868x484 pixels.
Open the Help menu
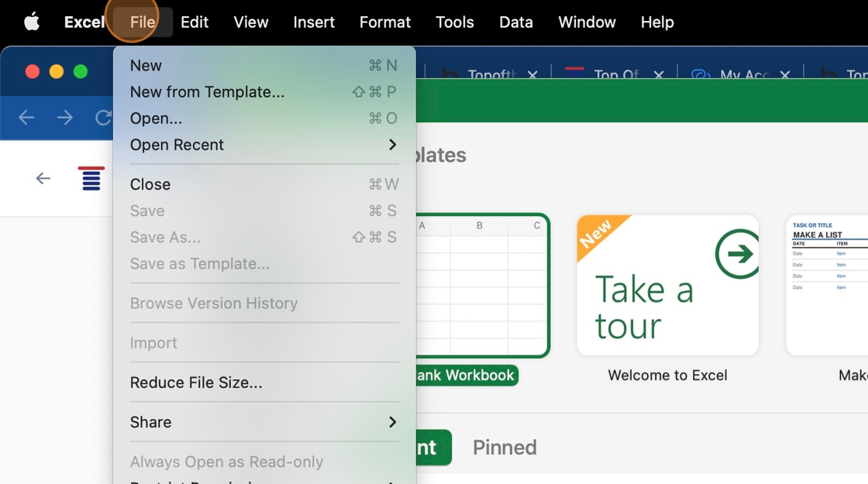click(657, 22)
